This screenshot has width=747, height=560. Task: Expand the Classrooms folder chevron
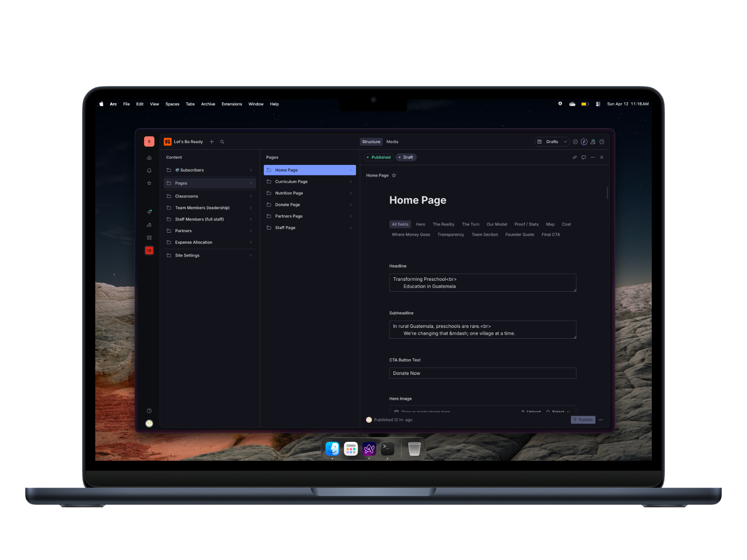tap(251, 196)
